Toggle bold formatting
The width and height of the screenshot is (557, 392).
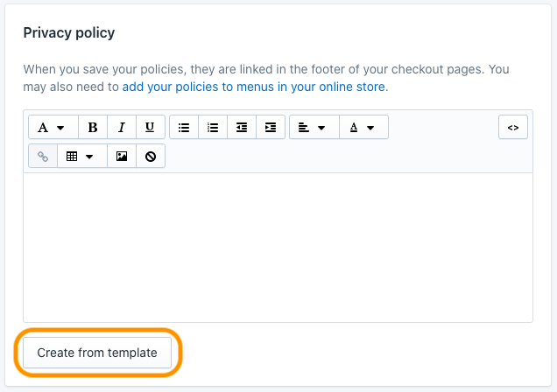pyautogui.click(x=93, y=128)
